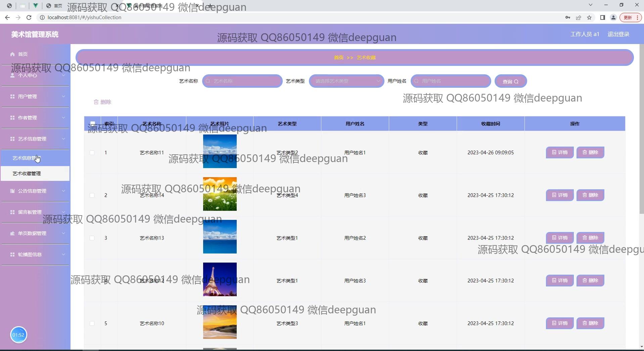Select 艺术收藏管理 in the sidebar submenu
Viewport: 644px width, 351px height.
(x=27, y=173)
